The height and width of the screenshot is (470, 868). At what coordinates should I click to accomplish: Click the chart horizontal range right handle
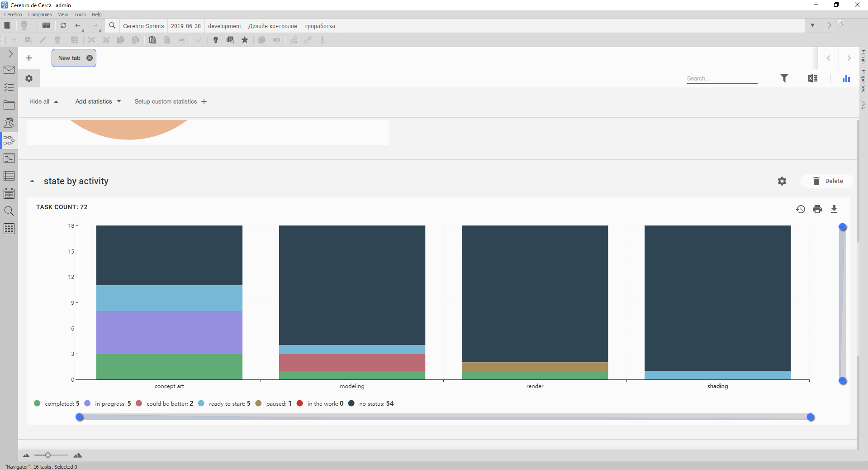click(811, 417)
